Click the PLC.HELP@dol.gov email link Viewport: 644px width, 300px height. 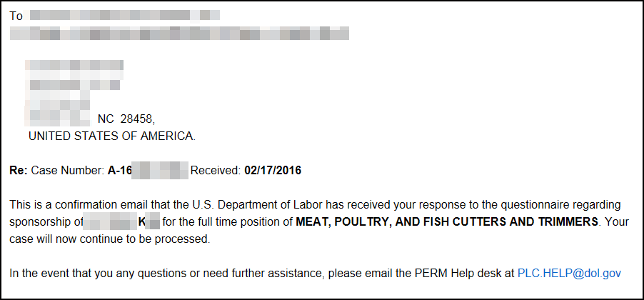point(568,273)
